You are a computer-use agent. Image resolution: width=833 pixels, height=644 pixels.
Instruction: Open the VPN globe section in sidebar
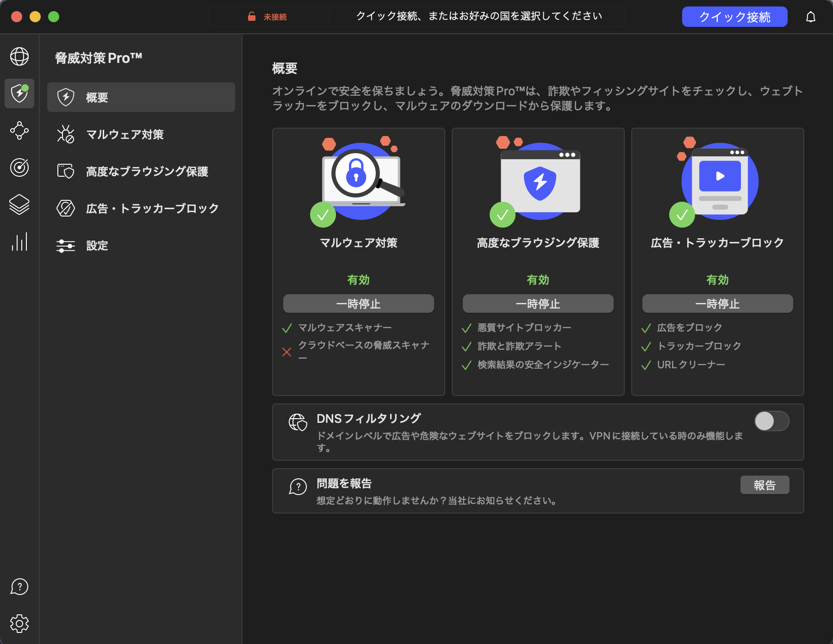(19, 56)
